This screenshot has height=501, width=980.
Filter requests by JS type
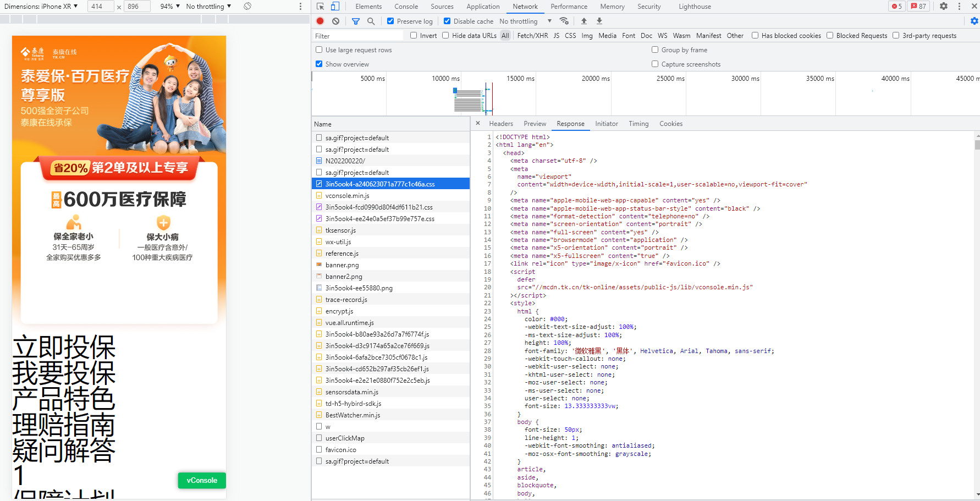point(556,35)
